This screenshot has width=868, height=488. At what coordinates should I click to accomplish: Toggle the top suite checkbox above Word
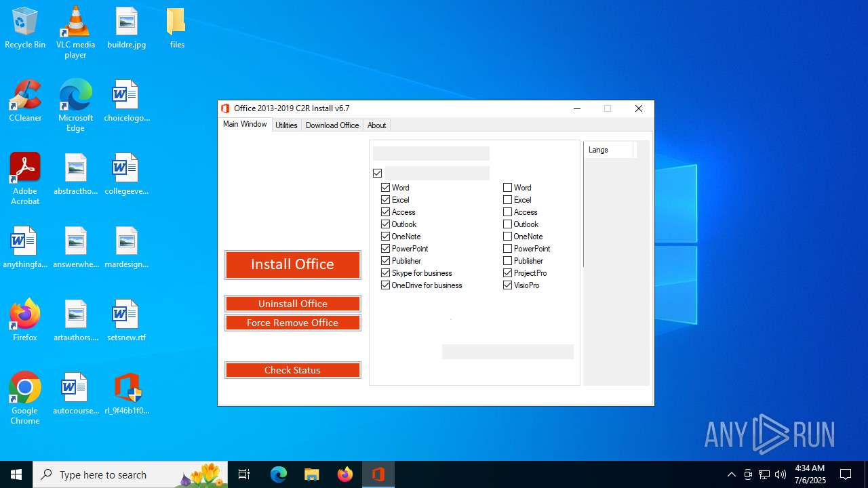coord(378,173)
